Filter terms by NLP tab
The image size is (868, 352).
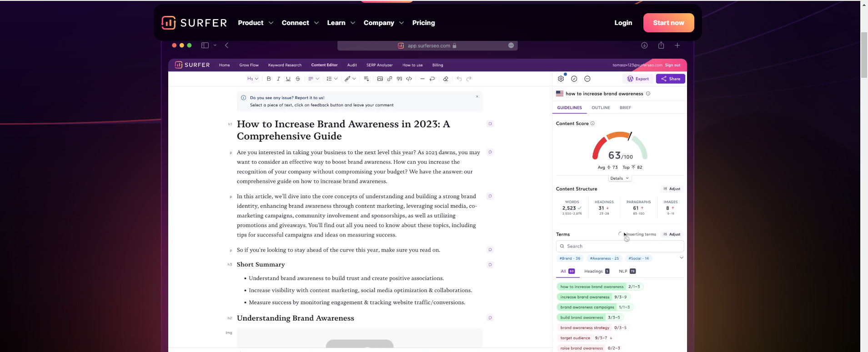click(627, 271)
